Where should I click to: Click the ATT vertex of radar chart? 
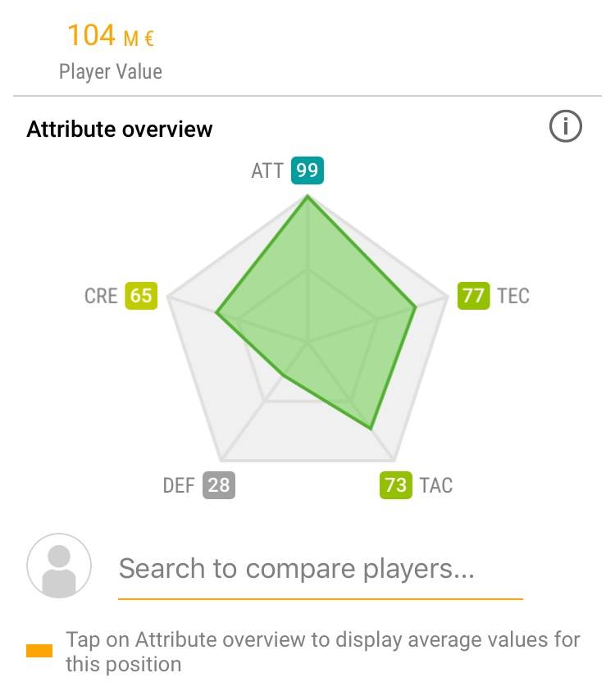307,196
